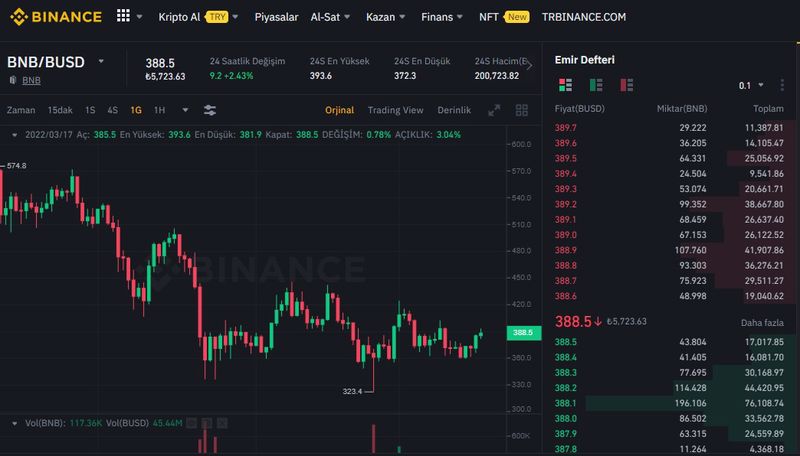Click the Binance logo
800x456 pixels.
pos(56,17)
